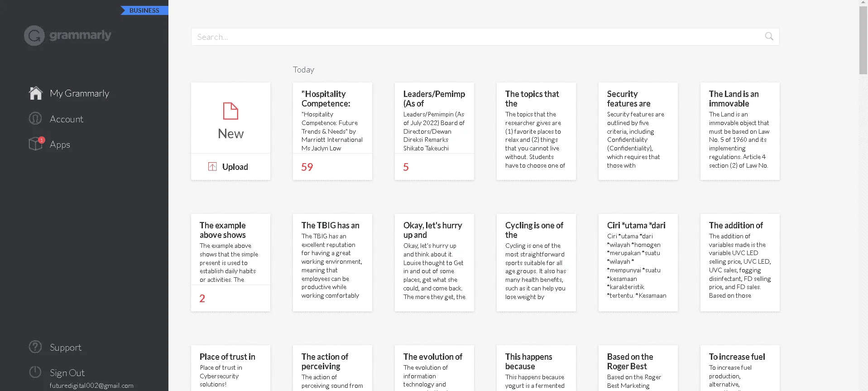
Task: Open "Ciri *utama *dari" document card
Action: [x=638, y=262]
